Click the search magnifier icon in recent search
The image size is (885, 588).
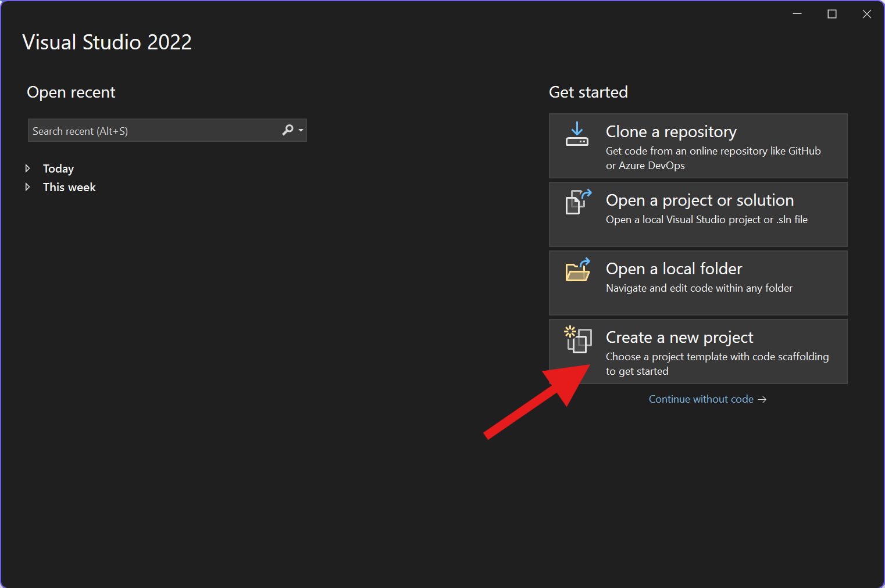tap(287, 130)
